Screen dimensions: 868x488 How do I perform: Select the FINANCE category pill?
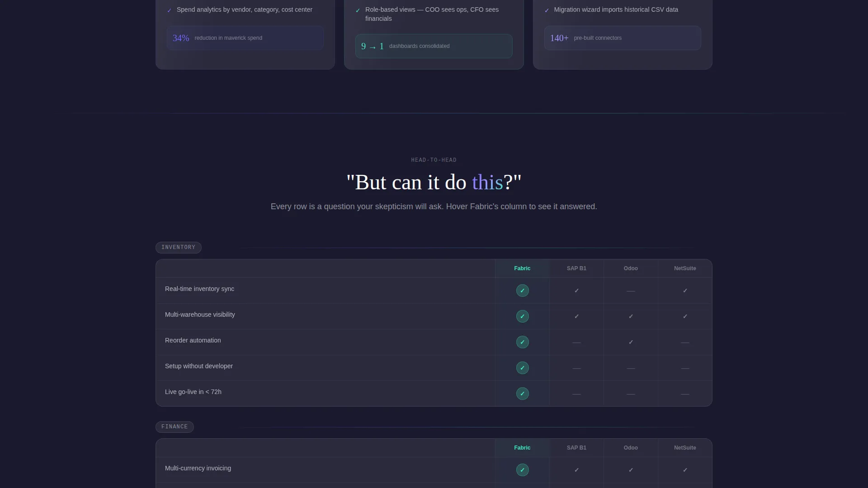pos(175,427)
